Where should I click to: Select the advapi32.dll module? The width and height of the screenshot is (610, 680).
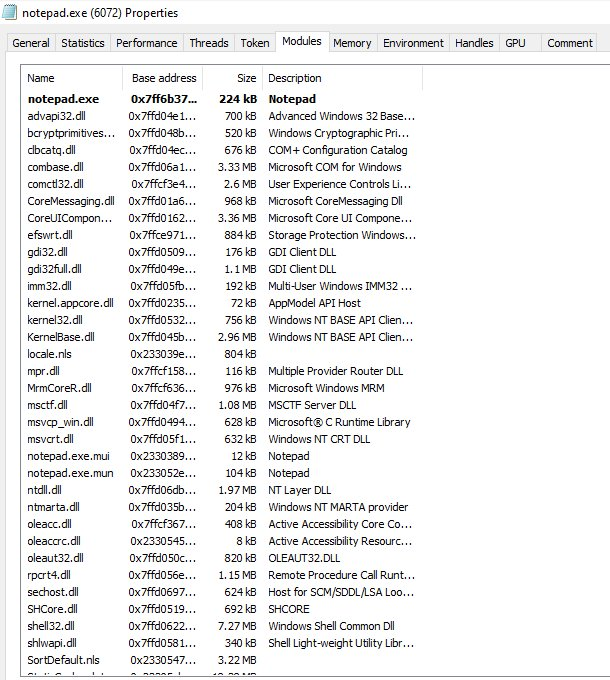(222, 116)
